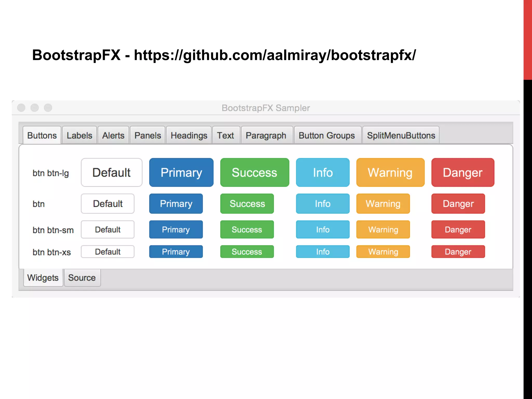Click the large Warning button
Image resolution: width=532 pixels, height=399 pixels.
pos(390,172)
